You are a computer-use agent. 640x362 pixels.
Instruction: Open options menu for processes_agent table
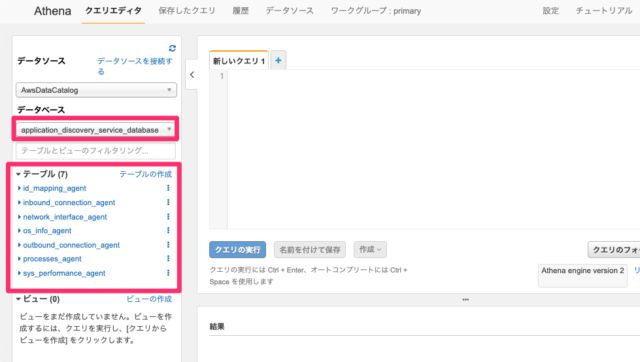(x=168, y=259)
